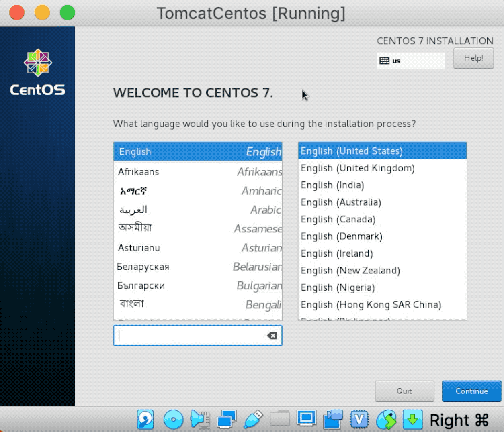Select Afrikaans in the language list
Viewport: 504px width, 432px height.
(198, 172)
